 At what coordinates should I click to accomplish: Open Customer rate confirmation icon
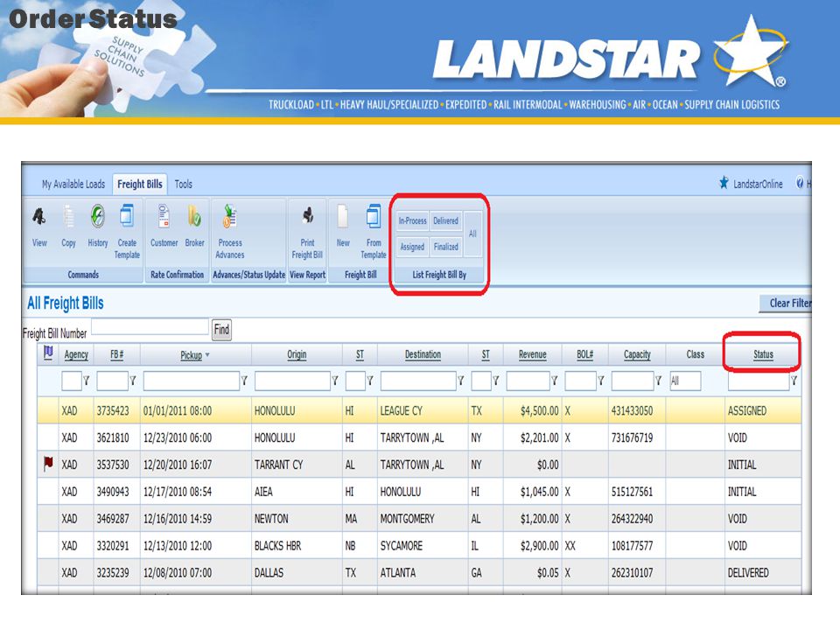(164, 216)
